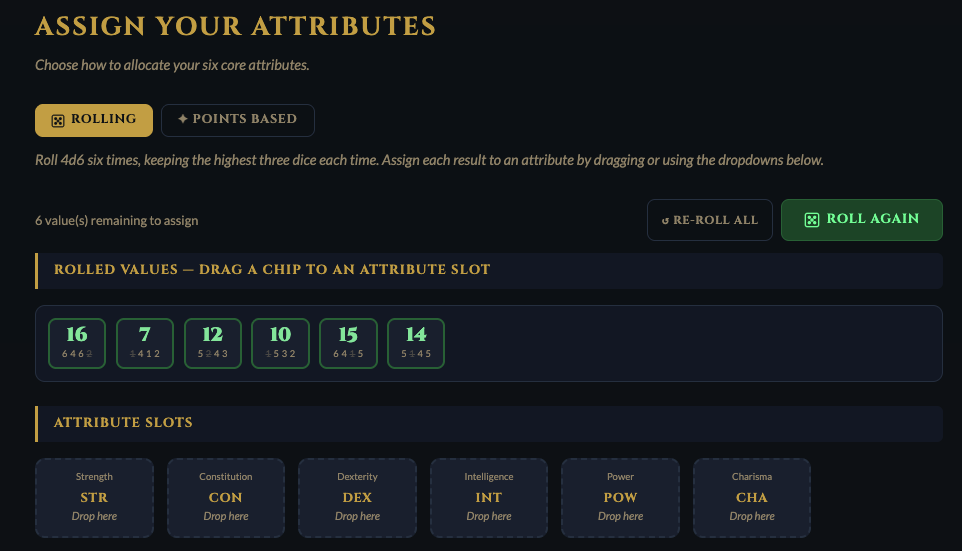Pick the rolled value 12 chip

[x=213, y=343]
